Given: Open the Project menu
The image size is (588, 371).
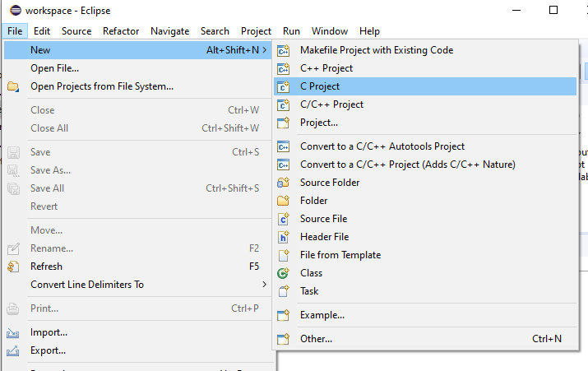Looking at the screenshot, I should click(256, 31).
